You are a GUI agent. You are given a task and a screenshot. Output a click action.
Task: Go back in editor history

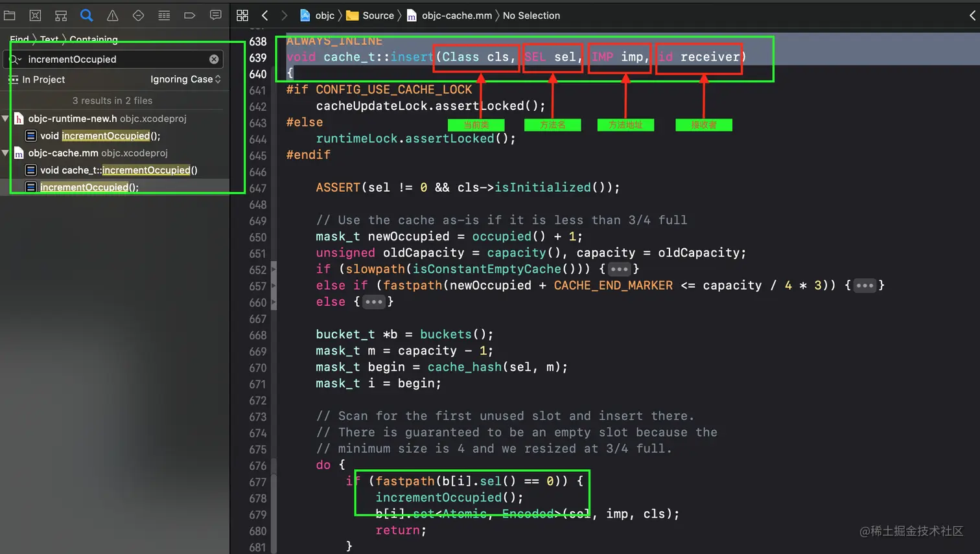[264, 16]
